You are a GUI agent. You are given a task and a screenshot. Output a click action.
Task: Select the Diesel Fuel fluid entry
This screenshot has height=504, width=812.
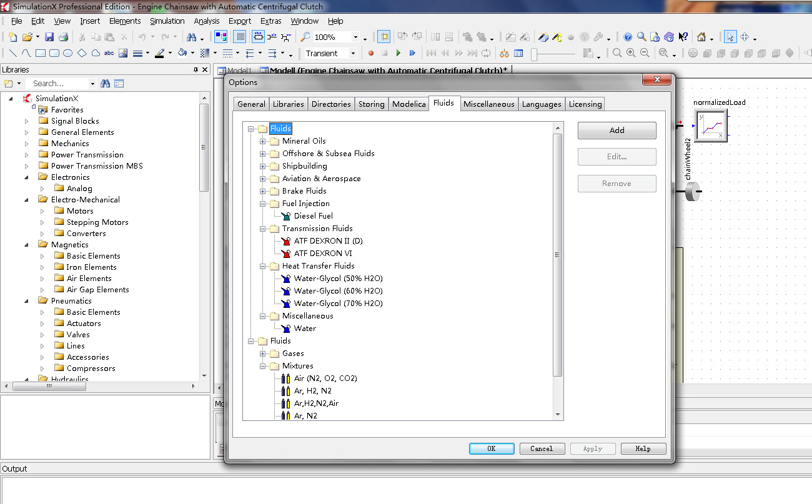click(x=313, y=215)
